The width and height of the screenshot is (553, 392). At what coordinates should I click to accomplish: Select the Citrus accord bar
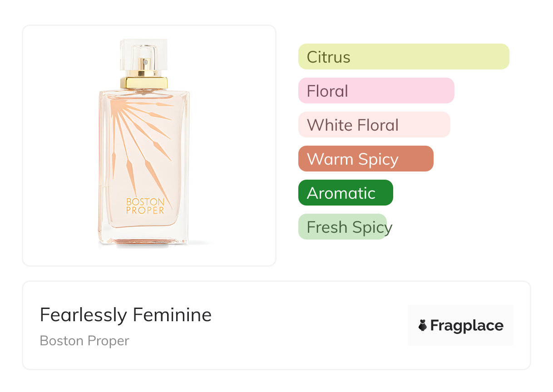[403, 57]
